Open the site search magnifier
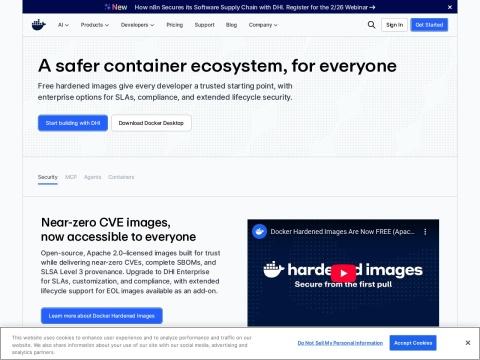The image size is (480, 360). point(371,25)
